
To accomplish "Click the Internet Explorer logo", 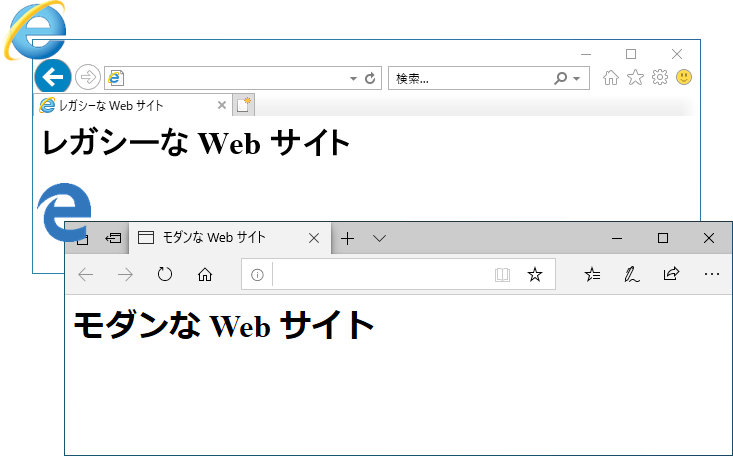I will tap(35, 30).
